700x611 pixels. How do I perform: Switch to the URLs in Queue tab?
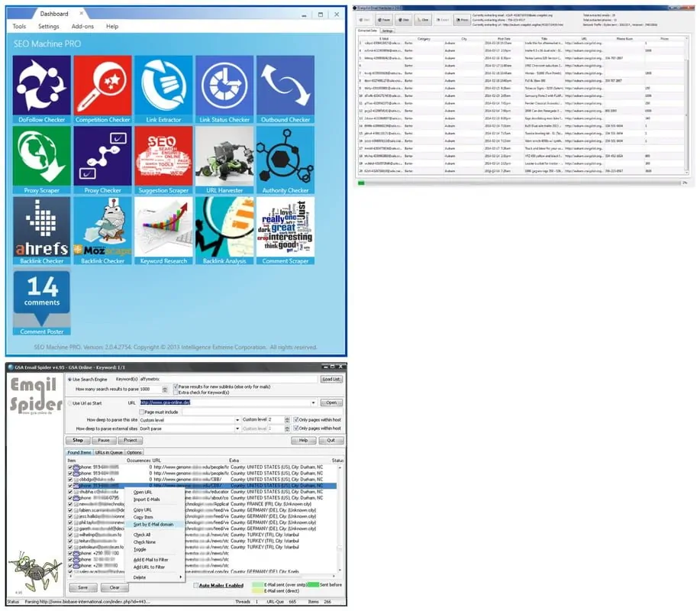click(x=109, y=452)
